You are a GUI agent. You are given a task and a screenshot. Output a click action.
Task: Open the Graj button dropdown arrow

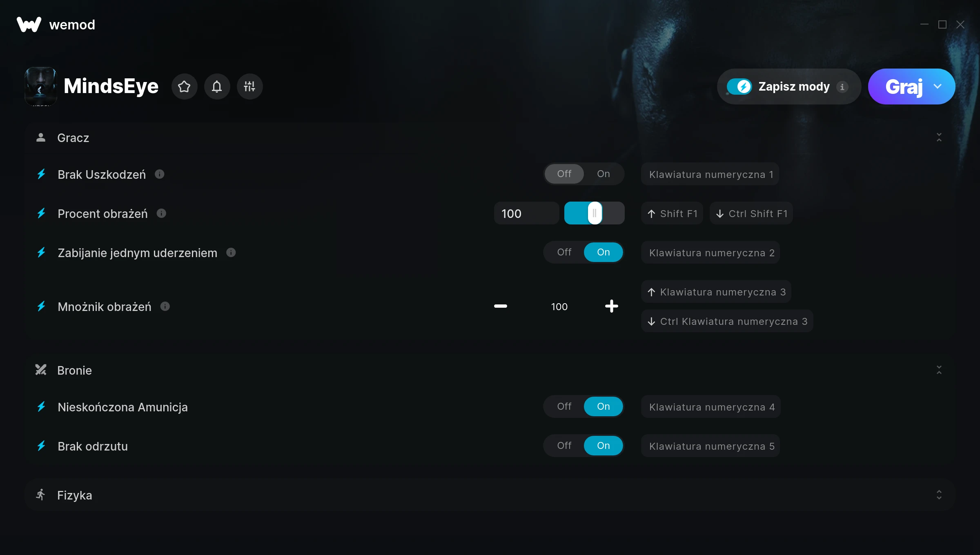tap(938, 87)
